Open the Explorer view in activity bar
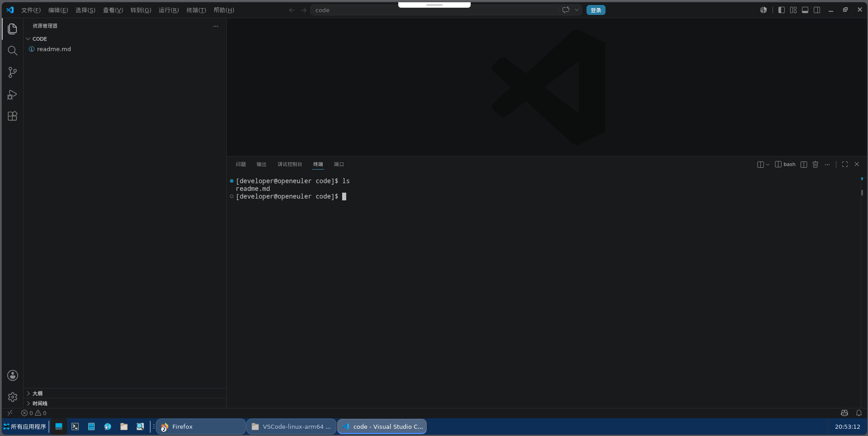 pos(13,29)
